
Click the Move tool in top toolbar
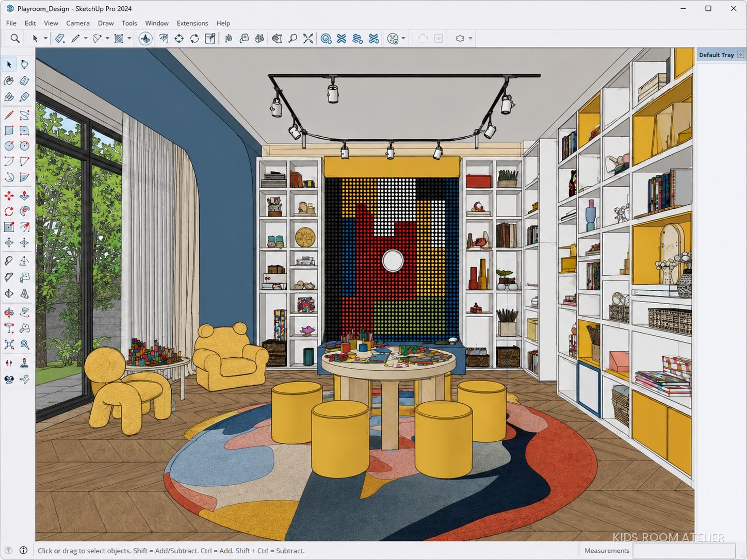(x=179, y=38)
